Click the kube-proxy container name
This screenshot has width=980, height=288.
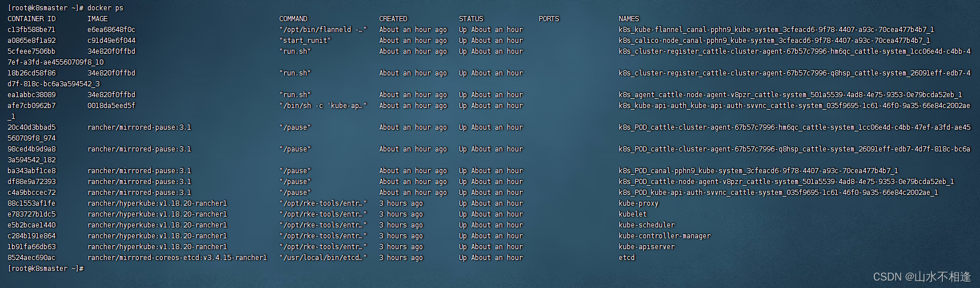[x=639, y=203]
